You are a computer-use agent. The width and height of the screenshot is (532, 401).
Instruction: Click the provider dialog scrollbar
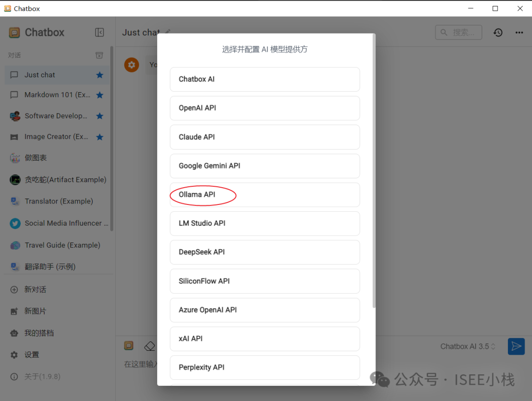click(374, 171)
